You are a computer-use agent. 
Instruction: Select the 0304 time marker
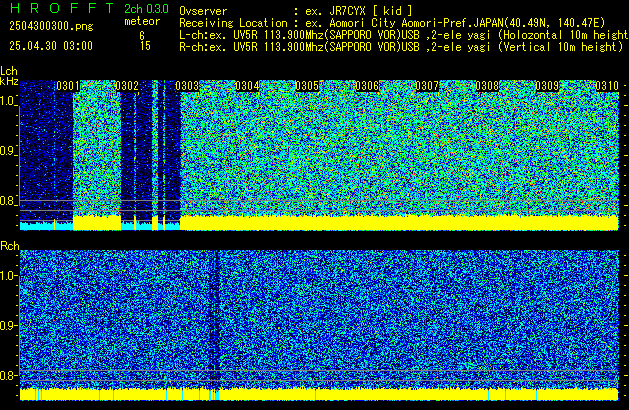click(x=247, y=86)
